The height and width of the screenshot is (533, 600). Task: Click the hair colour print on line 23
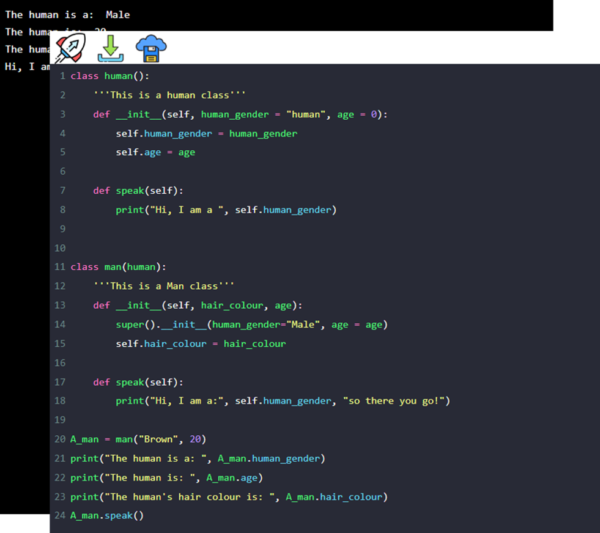[229, 497]
